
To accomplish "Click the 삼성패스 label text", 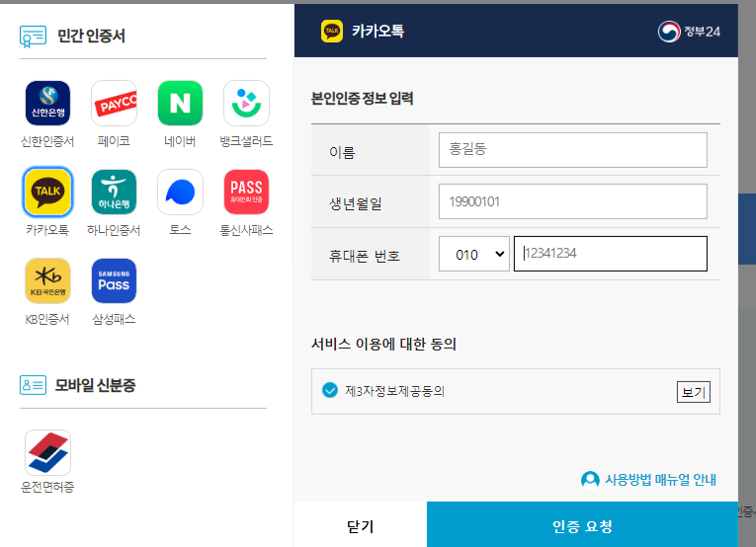I will tap(114, 319).
